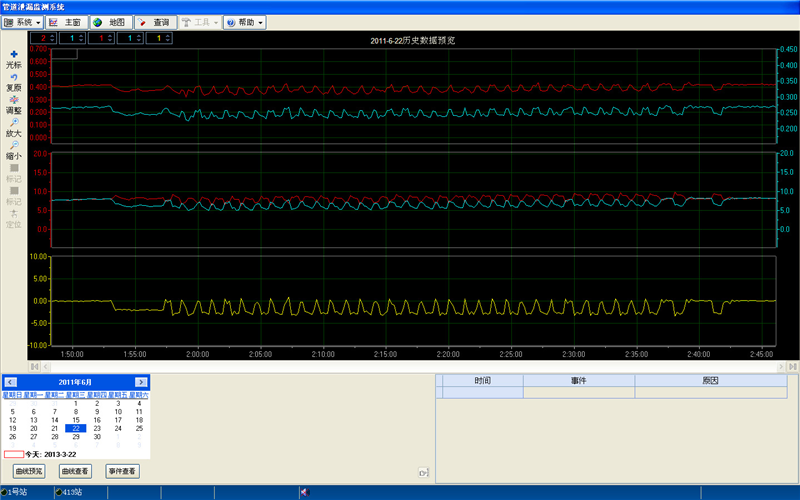Click the 查询 query toolbar button

pos(155,21)
